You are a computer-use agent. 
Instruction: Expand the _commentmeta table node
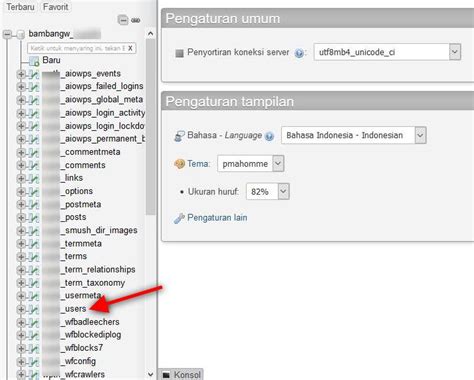tap(21, 152)
